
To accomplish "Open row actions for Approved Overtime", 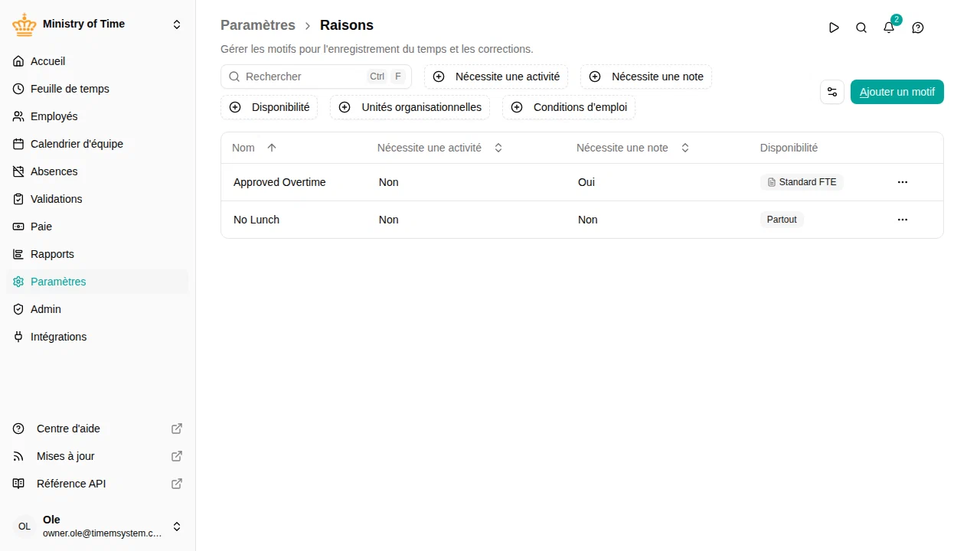I will [x=903, y=182].
